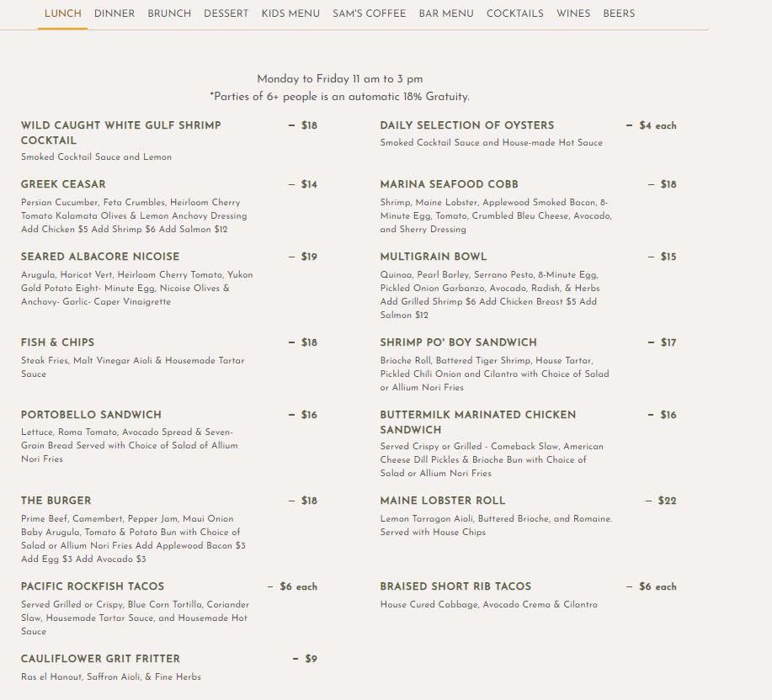Screen dimensions: 772x700
Task: Select the Multigrain Bowl item title
Action: point(433,257)
